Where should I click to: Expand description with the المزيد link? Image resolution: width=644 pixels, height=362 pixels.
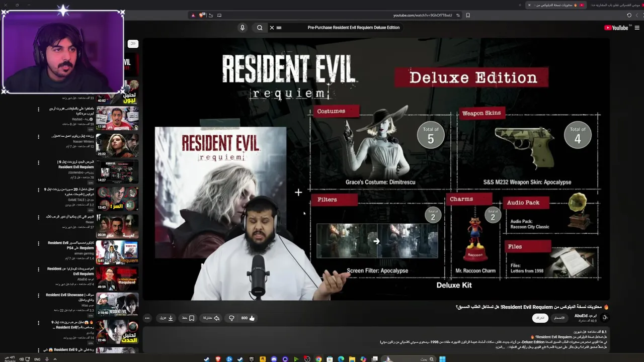click(500, 347)
